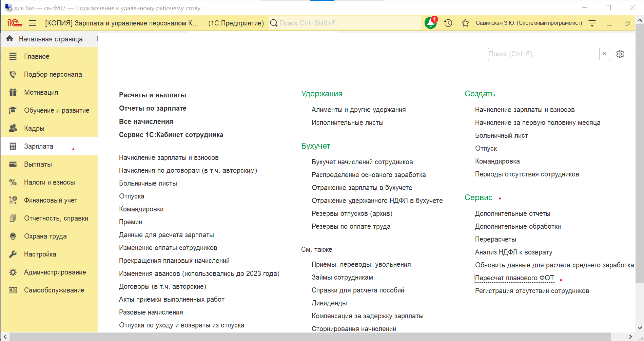Open Исполнительные листы link
The image size is (644, 341).
[347, 122]
